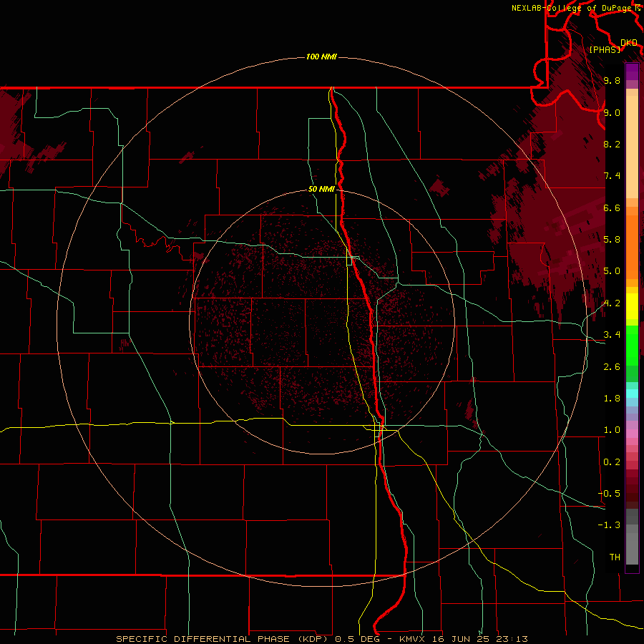Image resolution: width=644 pixels, height=644 pixels.
Task: Click the bright green segment of color bar
Action: [x=632, y=345]
